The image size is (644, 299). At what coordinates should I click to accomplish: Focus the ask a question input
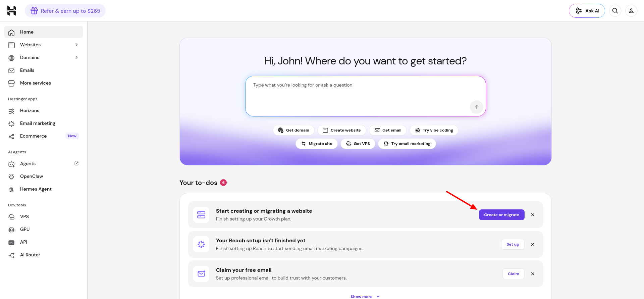pyautogui.click(x=366, y=96)
